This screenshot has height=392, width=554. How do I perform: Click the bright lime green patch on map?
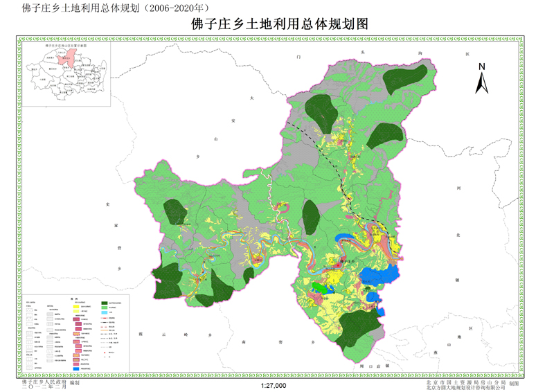tap(317, 287)
